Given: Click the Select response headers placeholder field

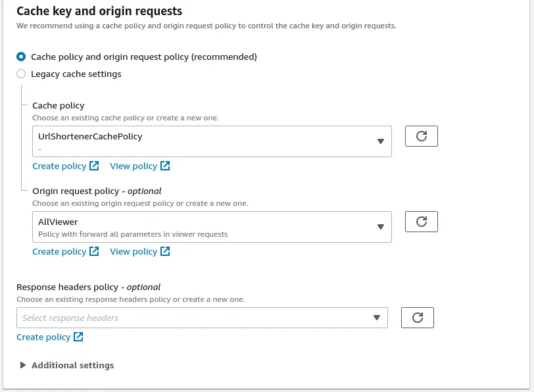Looking at the screenshot, I should point(191,318).
